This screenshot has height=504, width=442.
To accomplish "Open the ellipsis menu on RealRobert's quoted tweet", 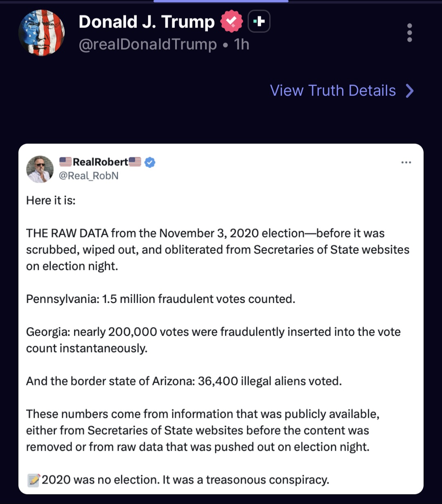I will pyautogui.click(x=406, y=162).
